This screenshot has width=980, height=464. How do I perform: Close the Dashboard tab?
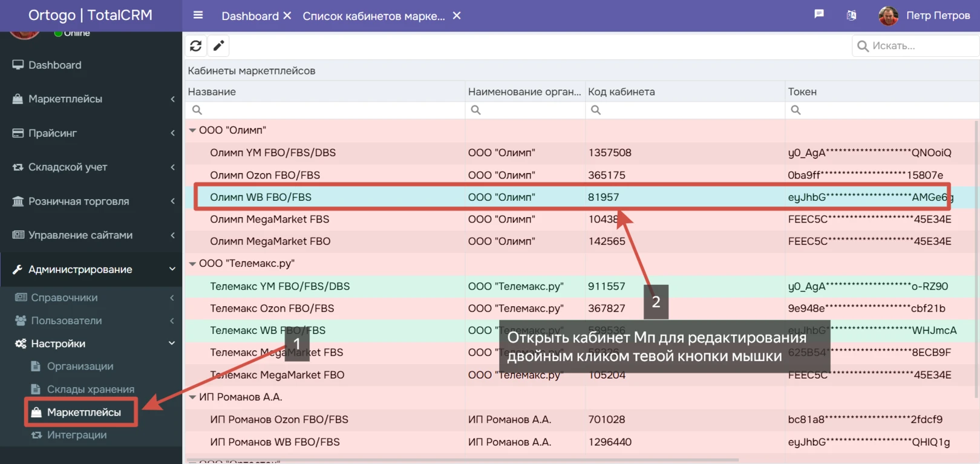[287, 16]
